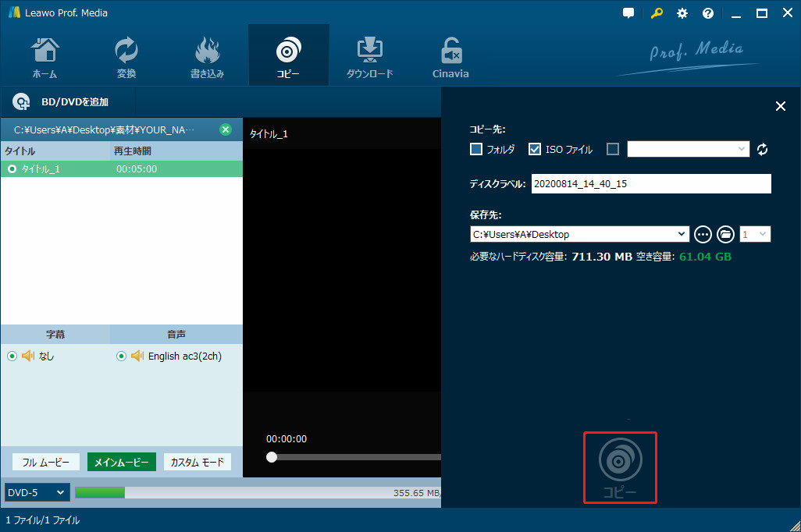The width and height of the screenshot is (801, 532).
Task: Open the copies count dropdown
Action: point(755,234)
